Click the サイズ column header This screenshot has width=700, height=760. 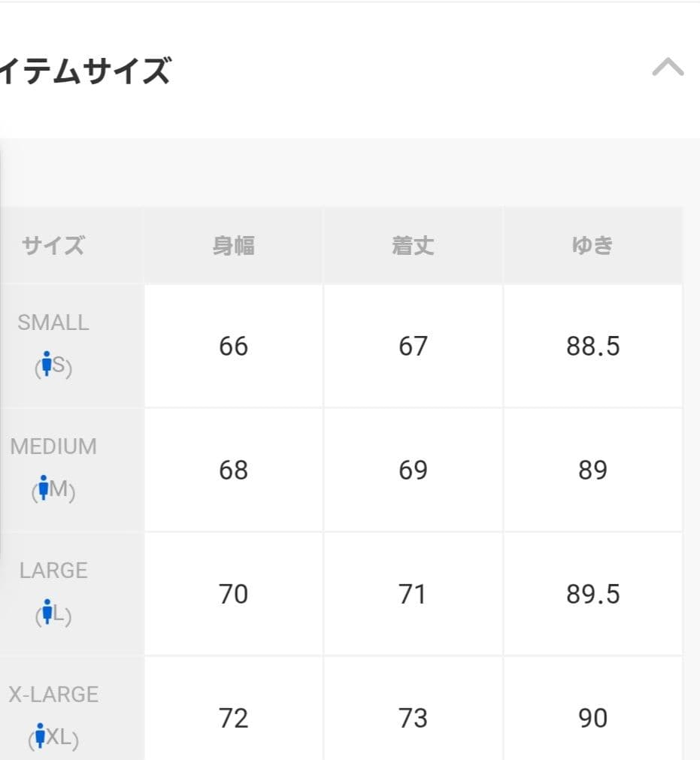[x=53, y=246]
